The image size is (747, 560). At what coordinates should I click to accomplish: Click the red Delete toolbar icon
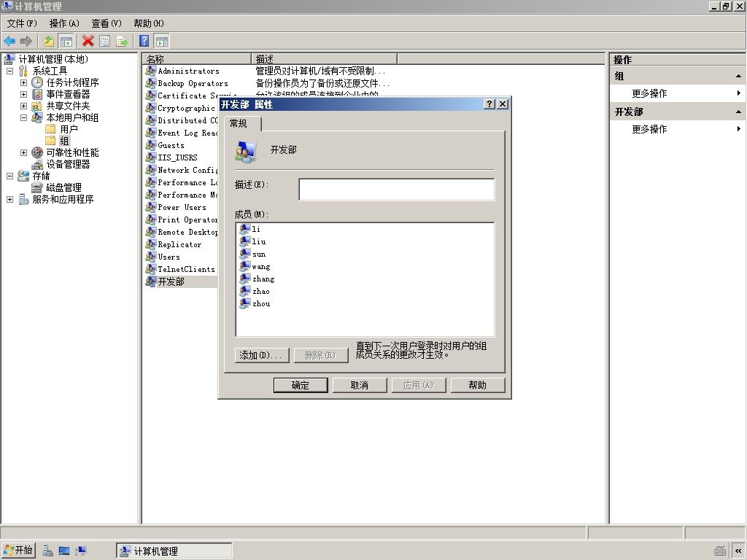(x=88, y=41)
